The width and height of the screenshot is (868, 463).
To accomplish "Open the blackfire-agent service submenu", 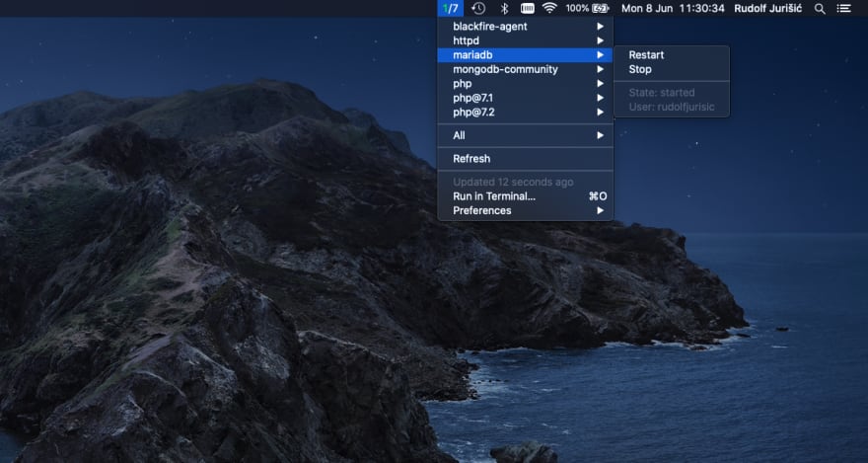I will (x=526, y=26).
